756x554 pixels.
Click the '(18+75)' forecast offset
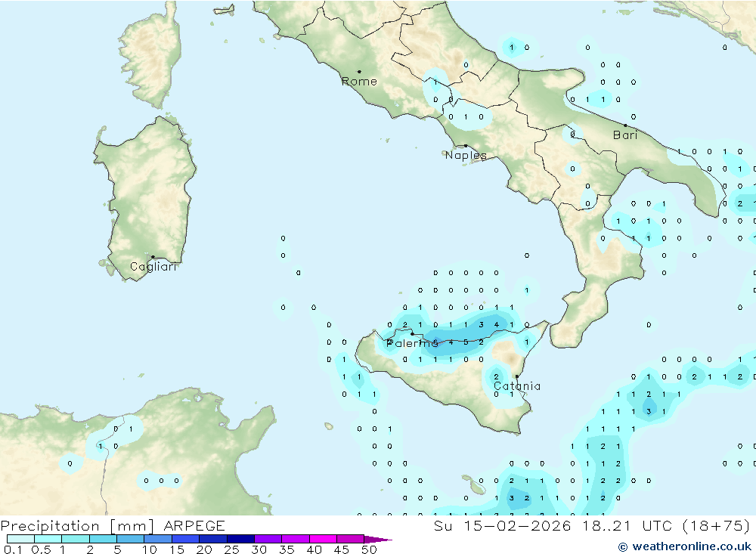(x=717, y=525)
